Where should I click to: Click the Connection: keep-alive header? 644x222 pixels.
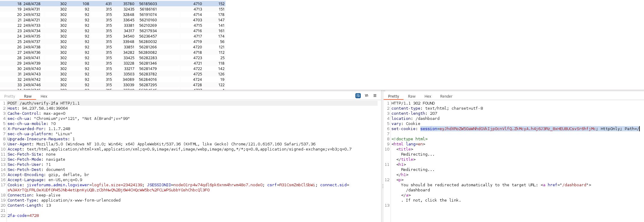click(x=34, y=195)
